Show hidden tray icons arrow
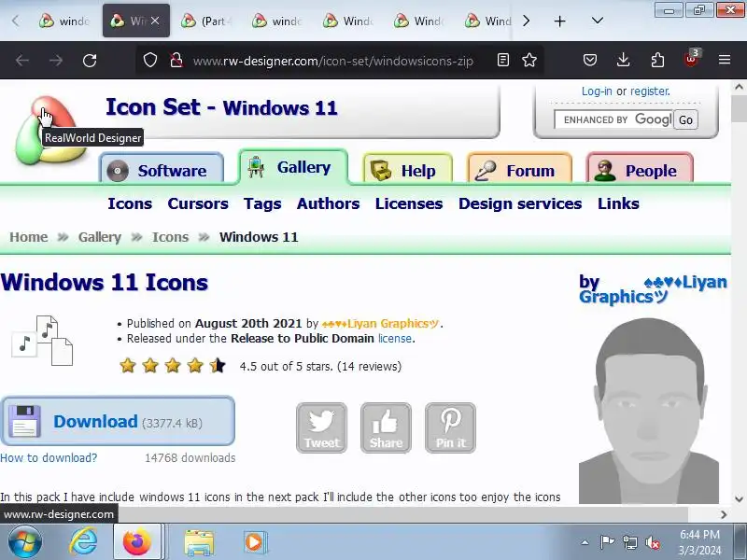Image resolution: width=747 pixels, height=560 pixels. point(585,542)
